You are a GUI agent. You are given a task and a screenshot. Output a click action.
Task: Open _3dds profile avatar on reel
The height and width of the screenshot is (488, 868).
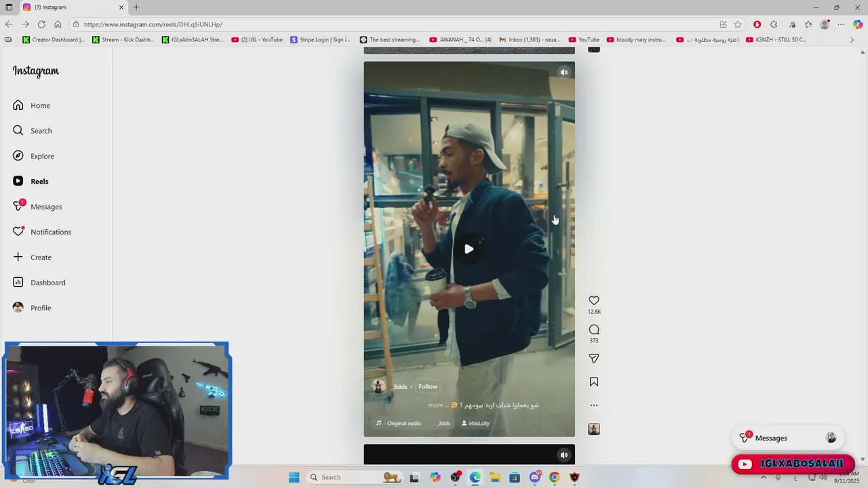(x=378, y=386)
